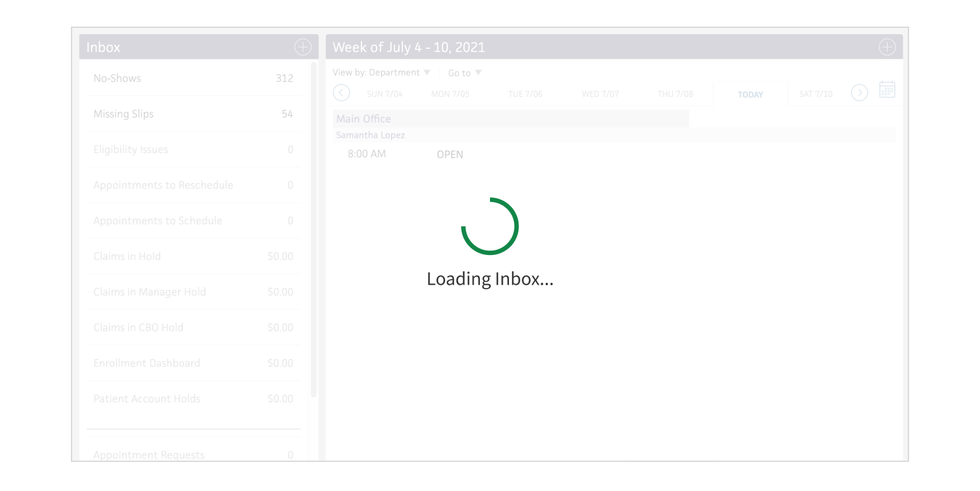Viewport: 980px width, 491px height.
Task: Open No-Shows inbox item
Action: point(194,78)
